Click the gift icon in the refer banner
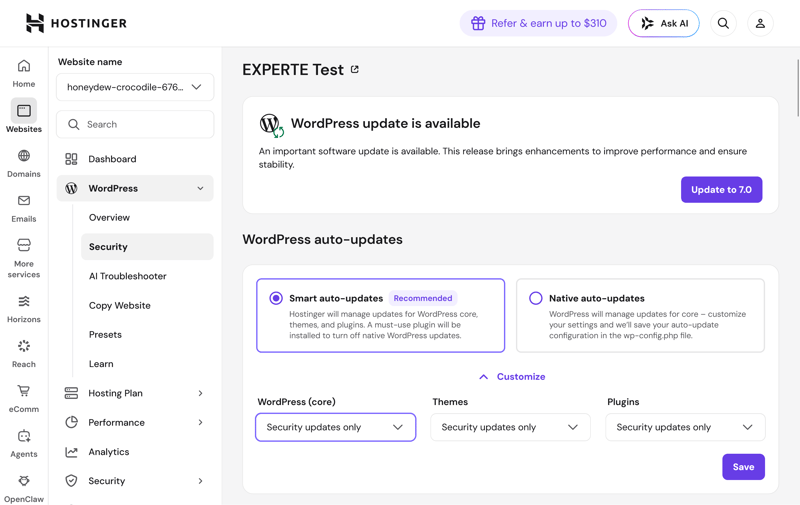Screen dimensions: 800x505 click(x=478, y=23)
